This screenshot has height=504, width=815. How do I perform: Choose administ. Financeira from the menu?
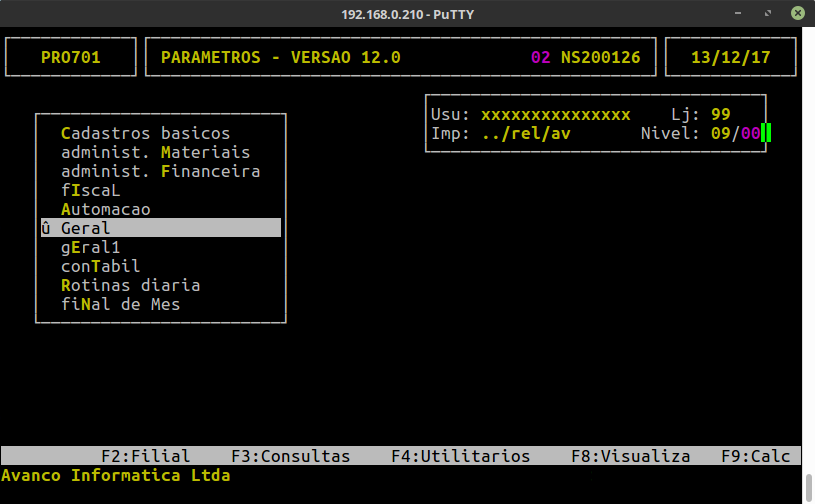(160, 171)
